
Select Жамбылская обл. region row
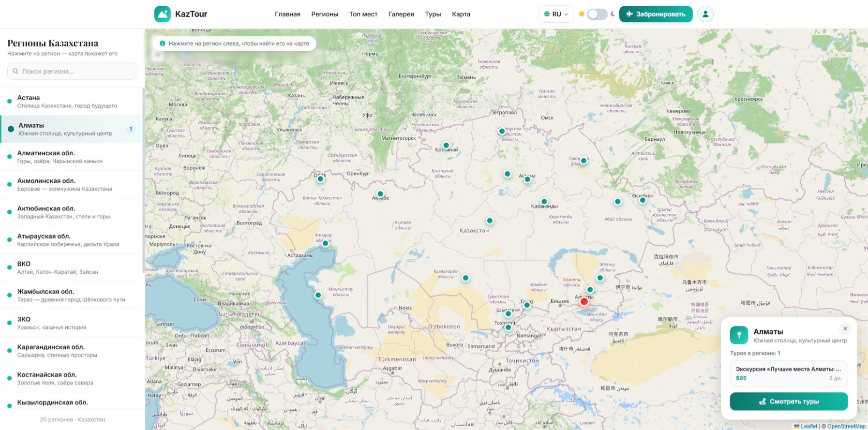pyautogui.click(x=72, y=295)
